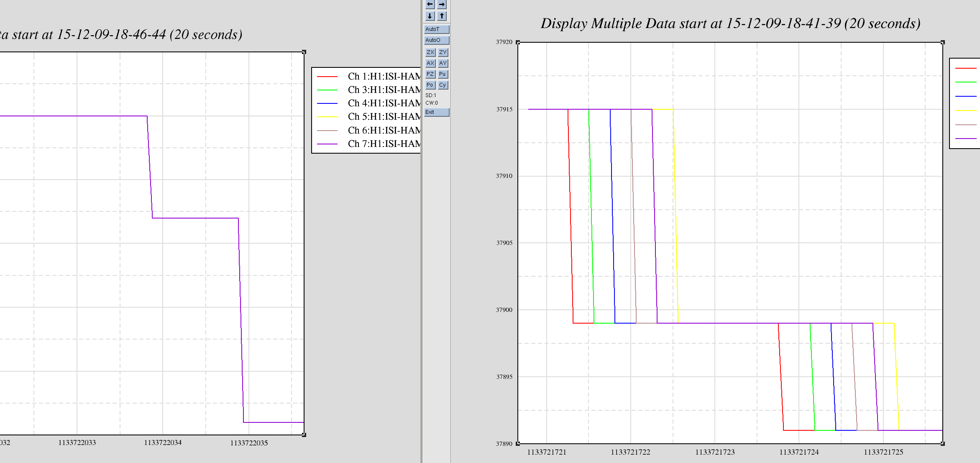
Task: Click the 37895 y-axis label
Action: 504,377
